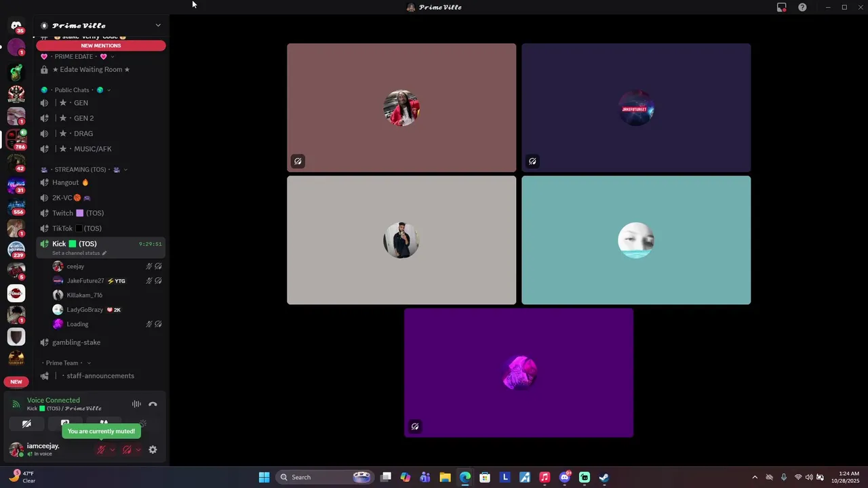Join the 2K-VC voice channel
868x488 pixels.
100,198
